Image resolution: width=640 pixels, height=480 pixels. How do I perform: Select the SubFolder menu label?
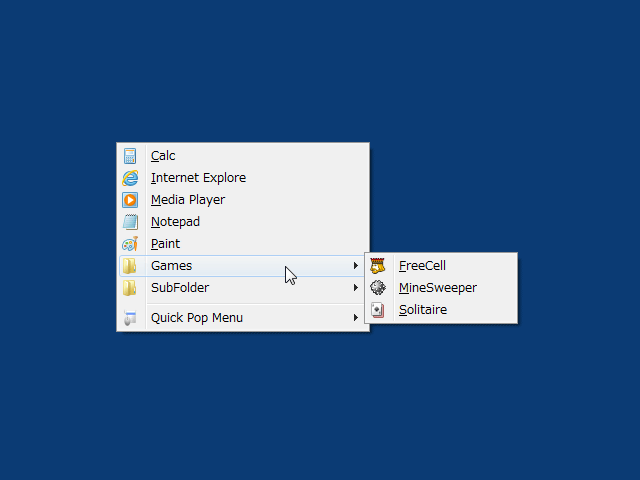pyautogui.click(x=180, y=288)
